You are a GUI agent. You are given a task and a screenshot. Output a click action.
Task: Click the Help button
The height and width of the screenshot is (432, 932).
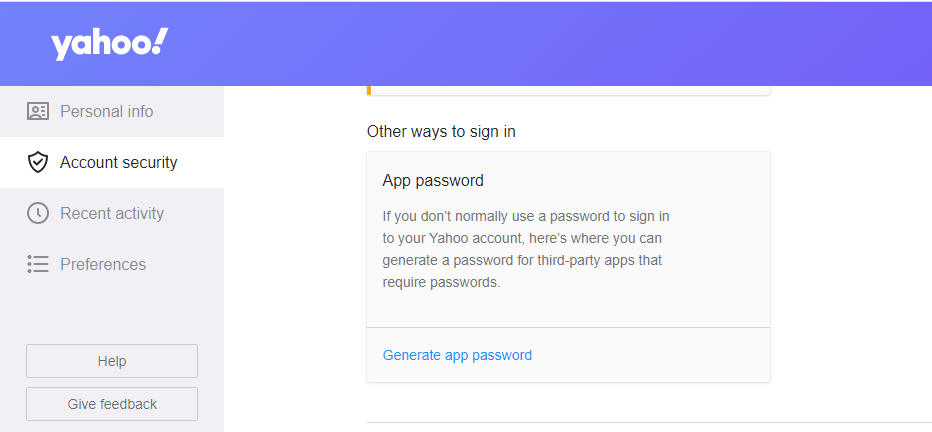[112, 361]
